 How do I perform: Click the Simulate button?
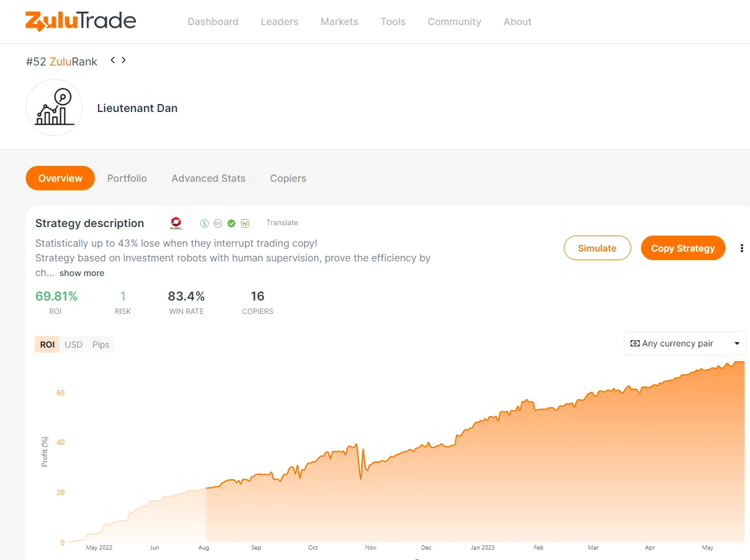coord(597,248)
